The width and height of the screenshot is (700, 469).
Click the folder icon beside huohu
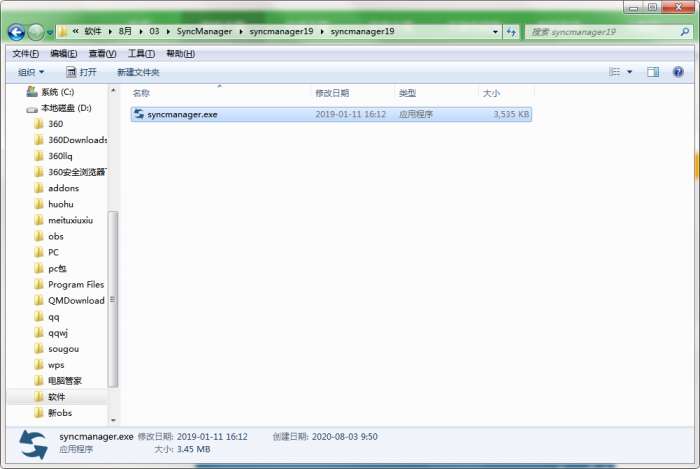coord(39,204)
